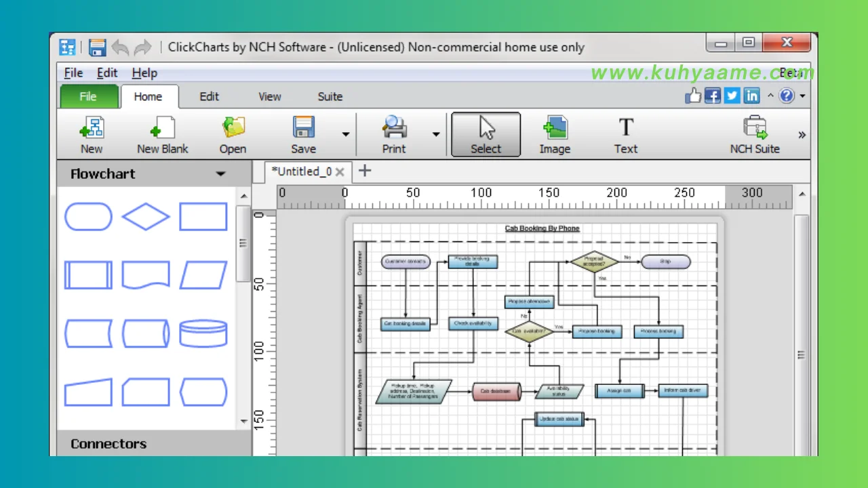Click the green File ribbon tab
This screenshot has height=488, width=868.
[89, 96]
